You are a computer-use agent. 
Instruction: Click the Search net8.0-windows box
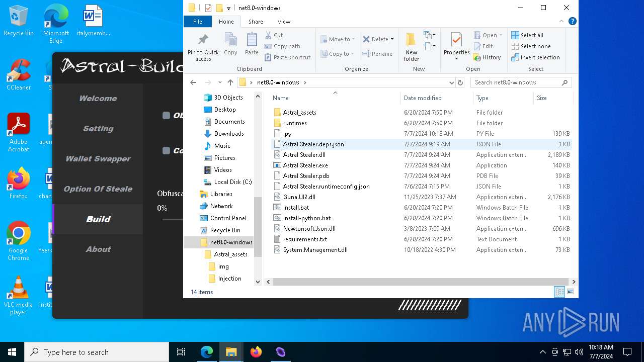point(521,82)
